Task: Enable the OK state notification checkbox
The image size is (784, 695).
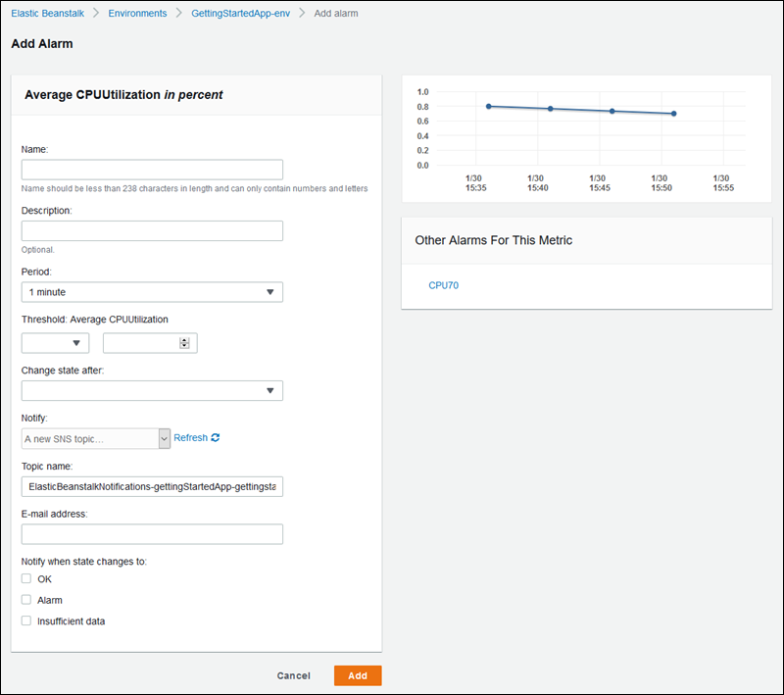Action: pos(26,579)
